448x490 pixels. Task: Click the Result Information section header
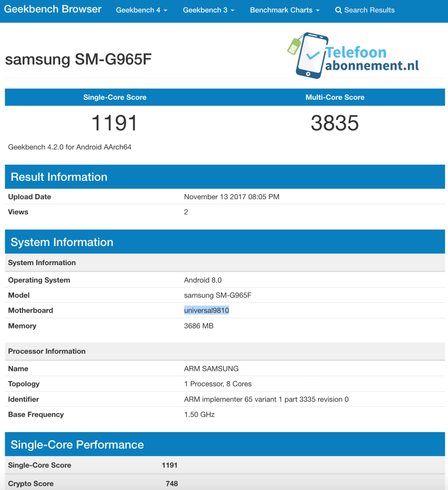click(59, 177)
